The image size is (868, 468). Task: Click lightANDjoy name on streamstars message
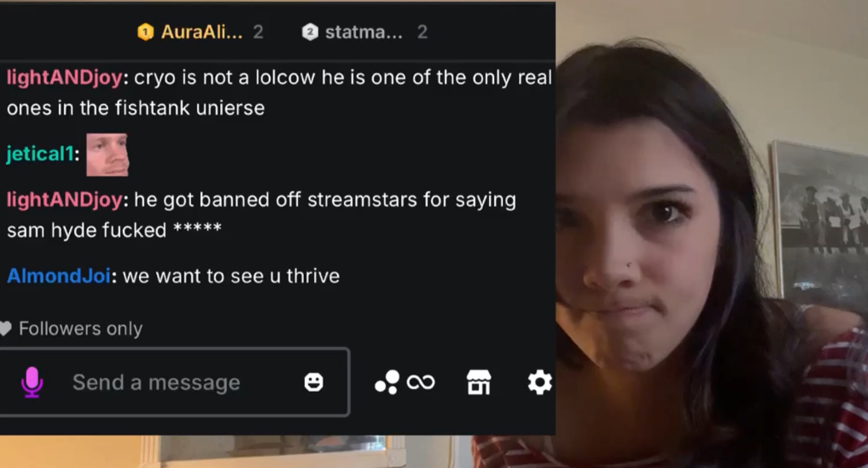click(x=65, y=200)
